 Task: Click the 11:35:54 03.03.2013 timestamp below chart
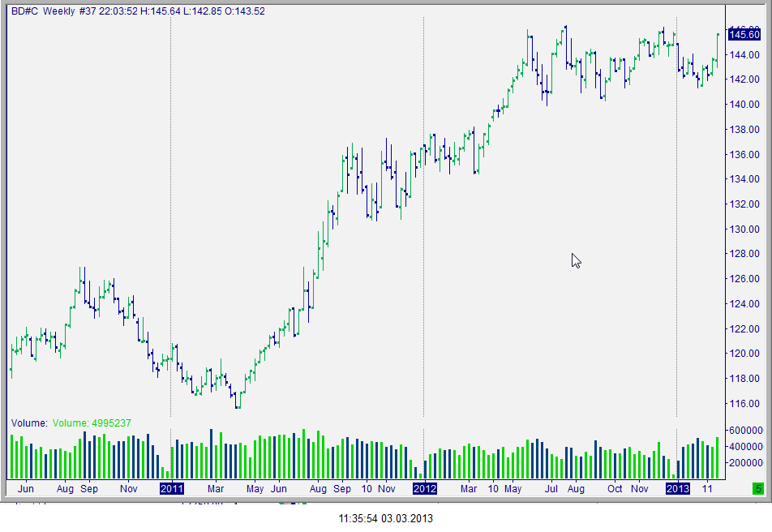click(385, 519)
